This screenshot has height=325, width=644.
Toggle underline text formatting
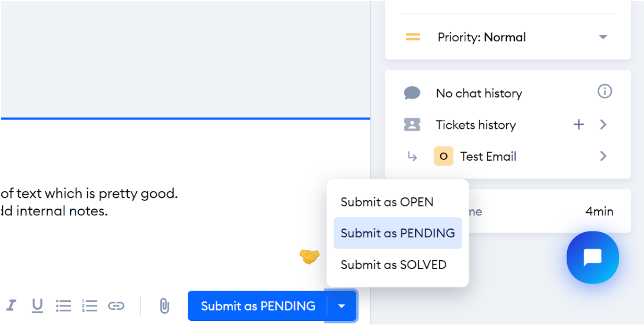[x=37, y=306]
